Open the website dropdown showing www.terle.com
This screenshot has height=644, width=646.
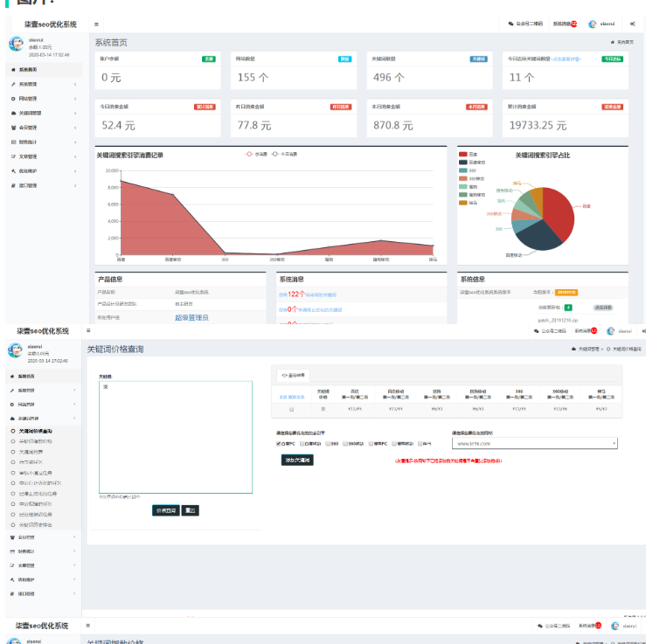534,443
